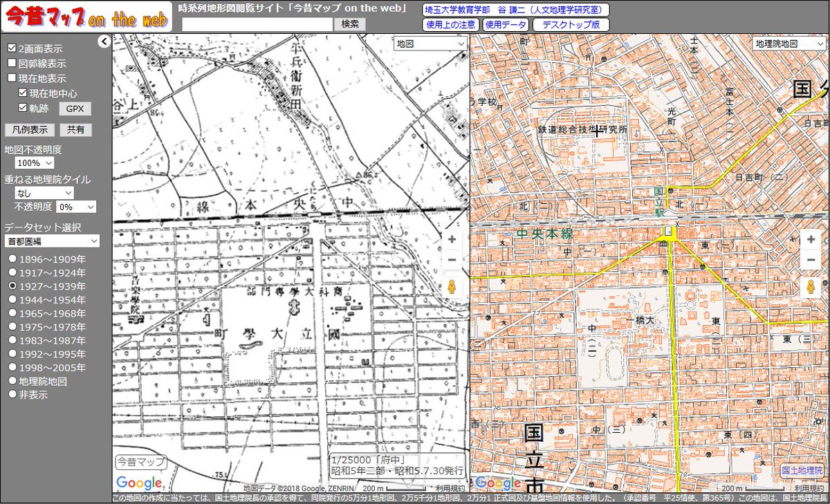Toggle the 現在地中心 checkbox
Screen dimensions: 830x504
pos(23,93)
